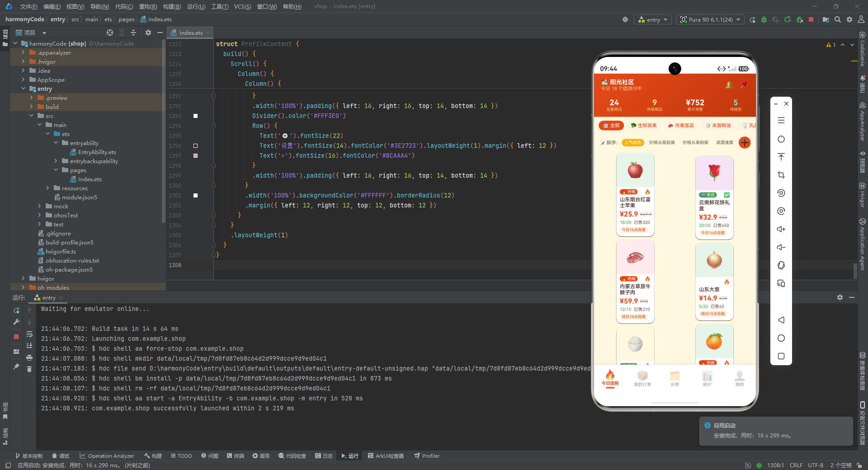Click emulator back triangle navigation icon
The height and width of the screenshot is (470, 868).
(781, 320)
